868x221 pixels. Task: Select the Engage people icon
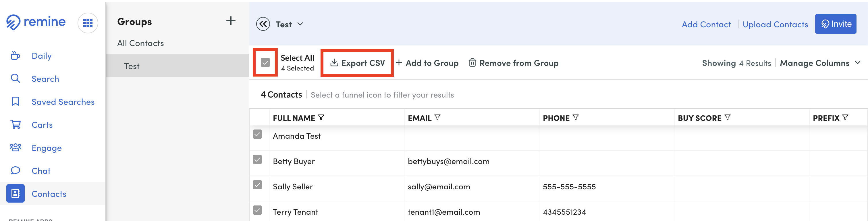(x=15, y=147)
